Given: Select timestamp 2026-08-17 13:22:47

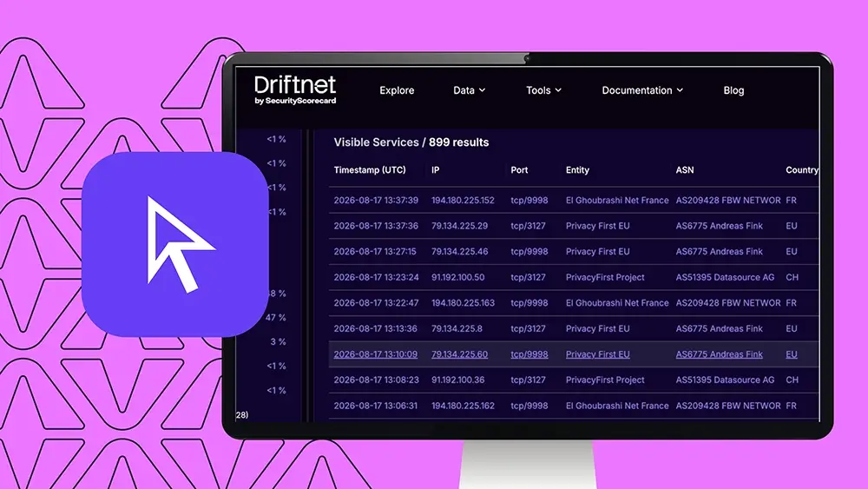Looking at the screenshot, I should pyautogui.click(x=376, y=303).
